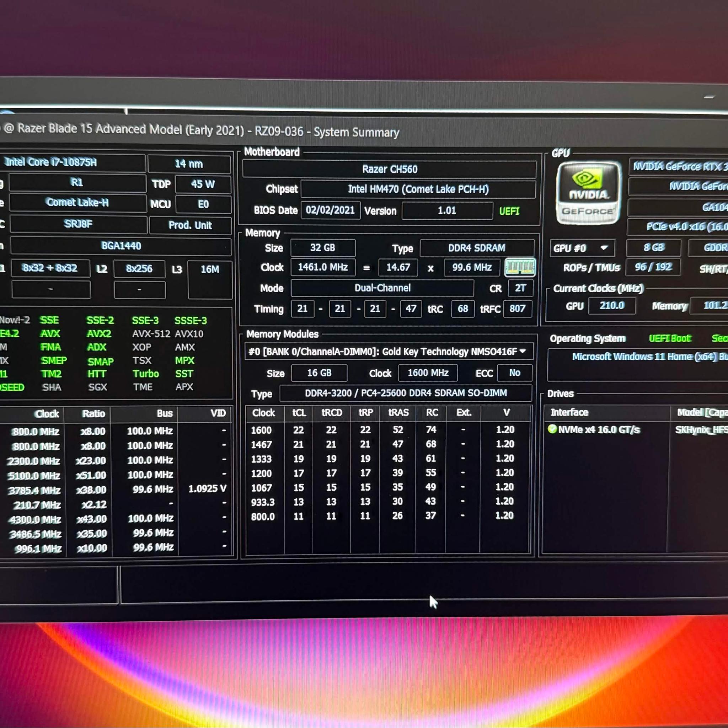This screenshot has height=728, width=728.
Task: Click the Razer CH560 motherboard field
Action: click(x=390, y=169)
